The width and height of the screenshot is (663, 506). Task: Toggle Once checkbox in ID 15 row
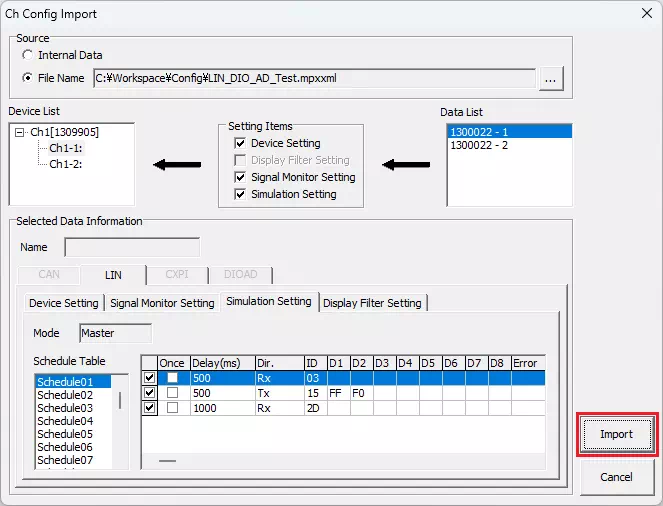point(173,393)
